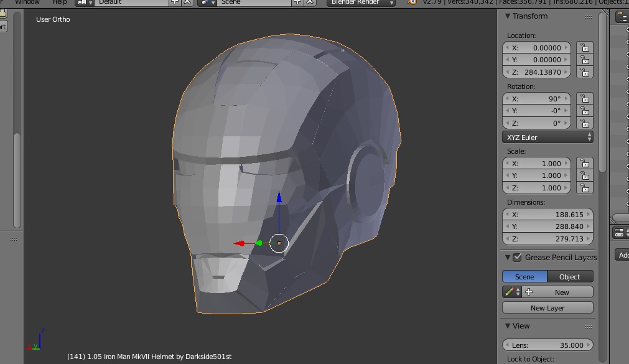Viewport: 629px width, 364px height.
Task: Click the New Layer button
Action: tap(547, 308)
